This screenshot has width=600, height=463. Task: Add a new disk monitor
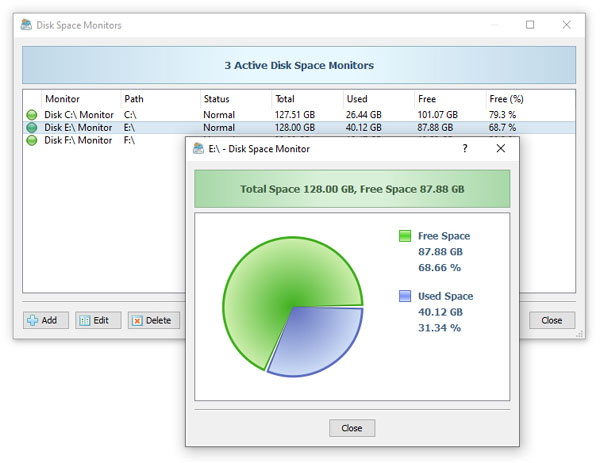(x=46, y=320)
